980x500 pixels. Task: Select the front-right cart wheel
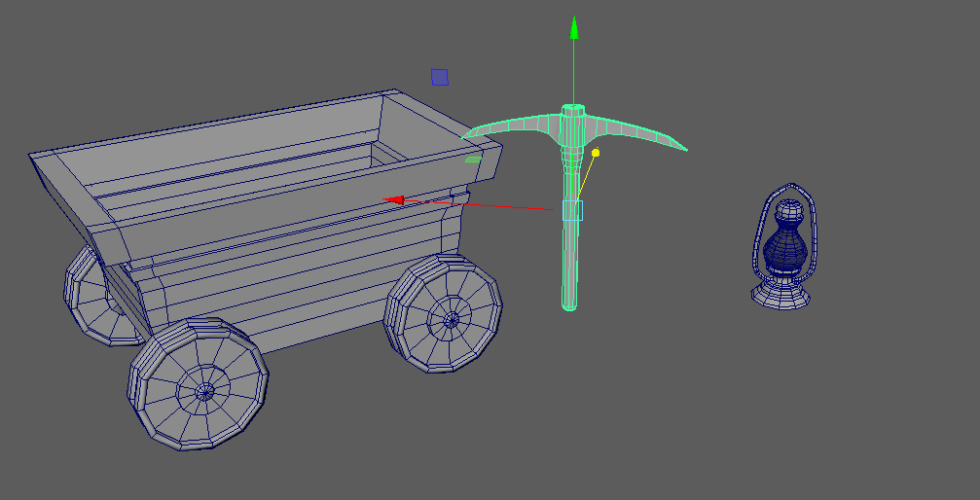(x=445, y=315)
